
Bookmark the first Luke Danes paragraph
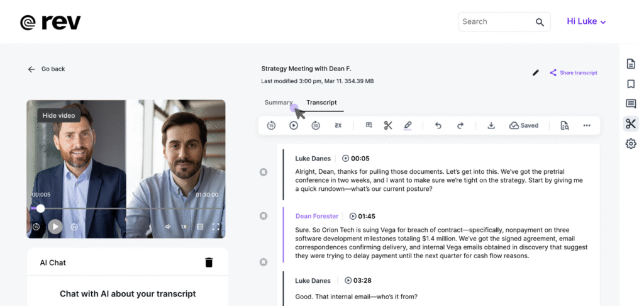click(x=264, y=172)
